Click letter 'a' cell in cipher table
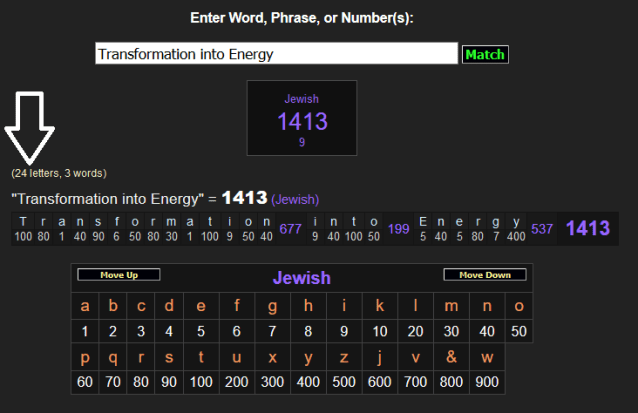 pyautogui.click(x=85, y=306)
